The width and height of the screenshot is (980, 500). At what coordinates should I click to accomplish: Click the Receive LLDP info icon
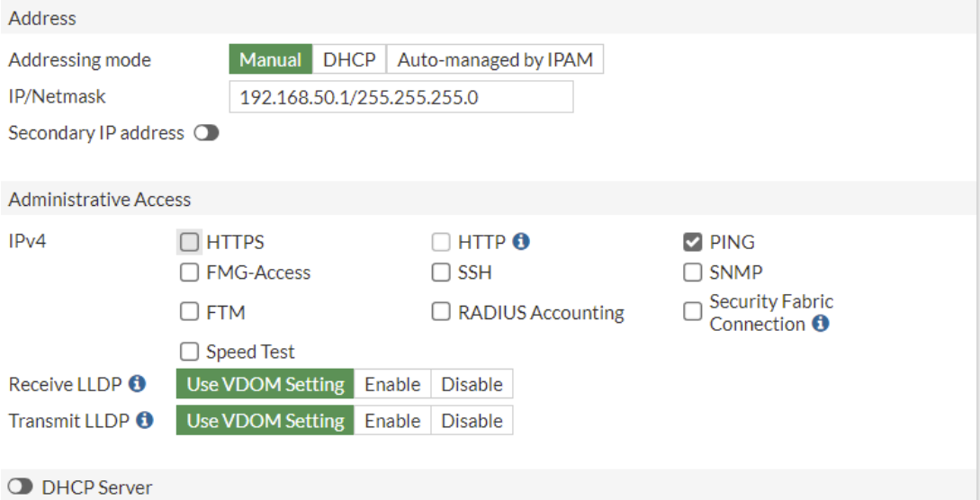point(138,384)
